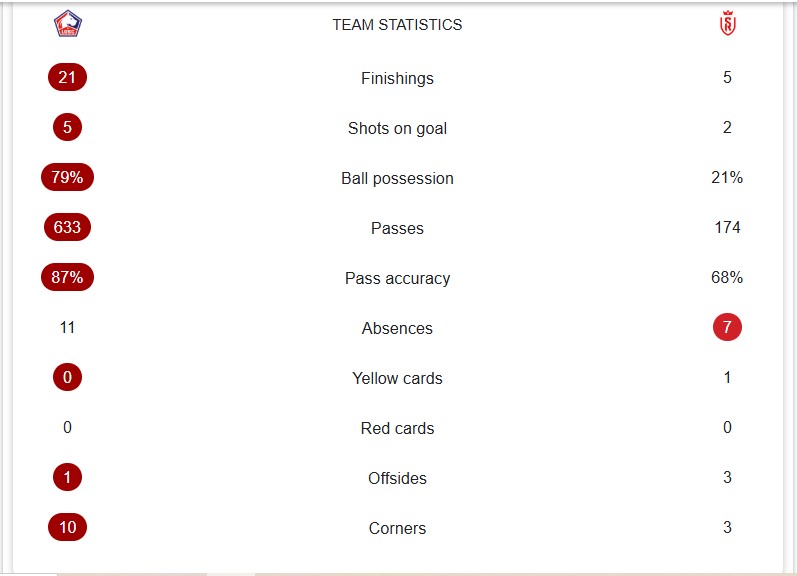Image resolution: width=797 pixels, height=576 pixels.
Task: Click the Finishings stat label
Action: 397,78
